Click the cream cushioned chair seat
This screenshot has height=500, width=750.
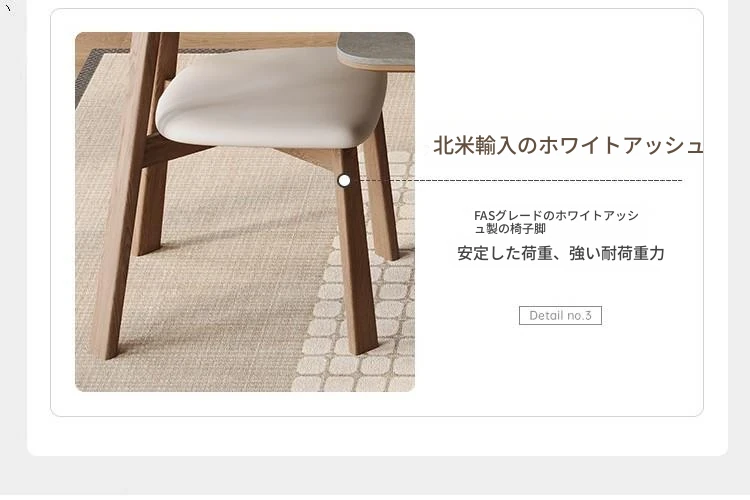point(271,98)
